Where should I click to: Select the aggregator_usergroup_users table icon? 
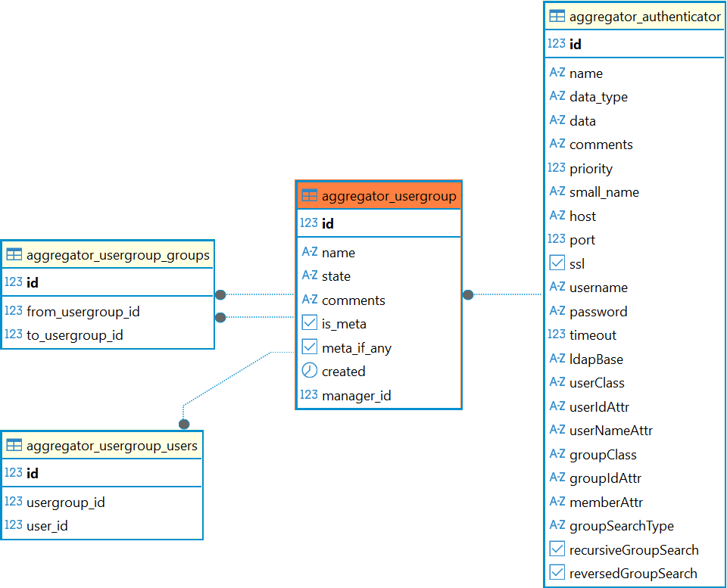(x=14, y=446)
